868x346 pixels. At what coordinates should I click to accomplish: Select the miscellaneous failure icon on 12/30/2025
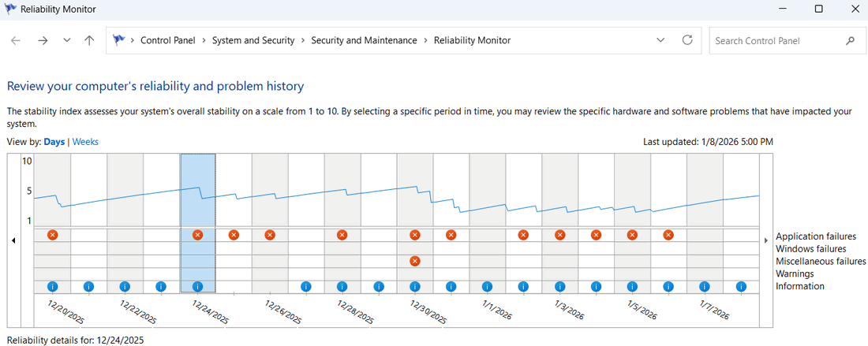coord(415,261)
